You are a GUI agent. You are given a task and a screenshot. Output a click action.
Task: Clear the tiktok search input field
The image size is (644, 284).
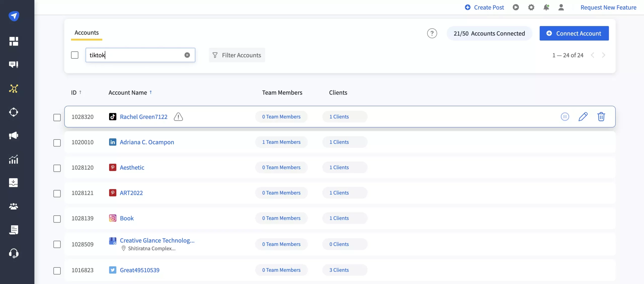coord(187,55)
